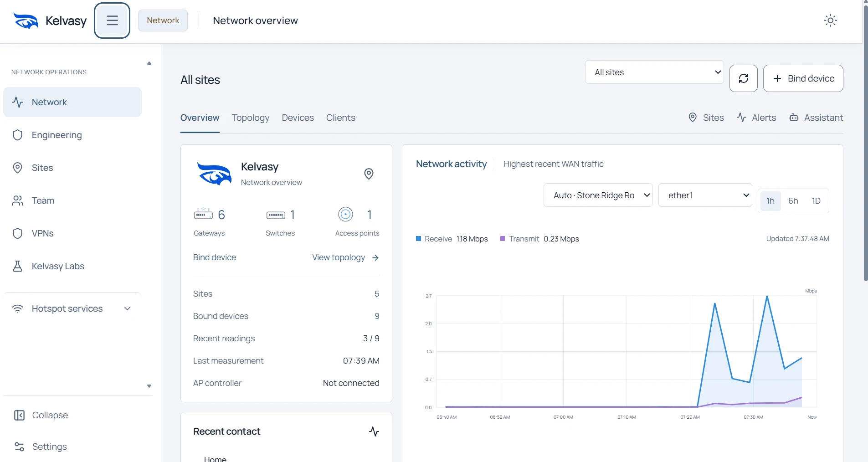Screen dimensions: 868x462
Task: Click the Access points icon
Action: pos(346,214)
